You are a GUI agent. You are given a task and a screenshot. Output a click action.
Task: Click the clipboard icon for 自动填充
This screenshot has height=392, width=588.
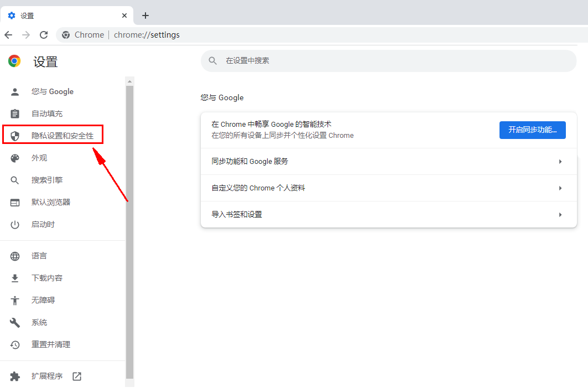tap(15, 114)
